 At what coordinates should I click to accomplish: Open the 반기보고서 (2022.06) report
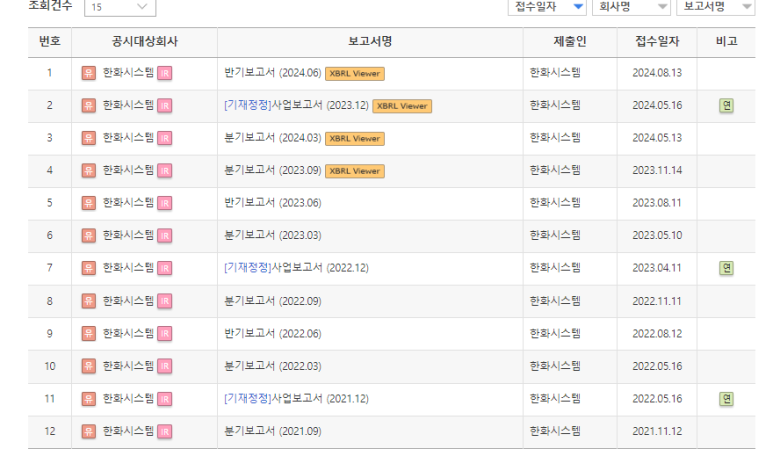click(x=273, y=334)
